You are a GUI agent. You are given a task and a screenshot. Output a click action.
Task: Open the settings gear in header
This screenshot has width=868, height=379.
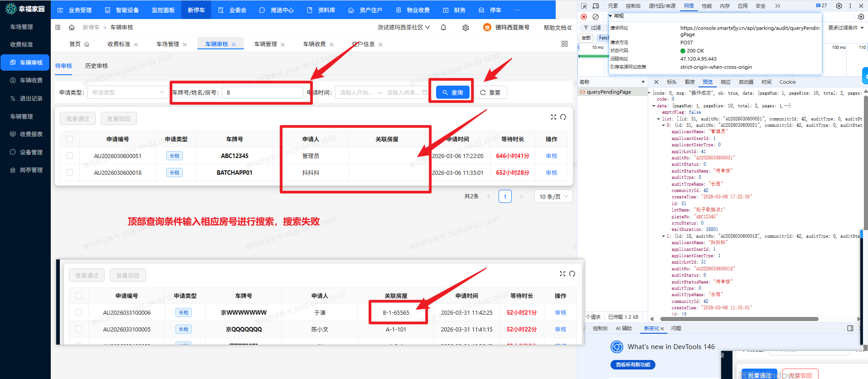point(466,28)
